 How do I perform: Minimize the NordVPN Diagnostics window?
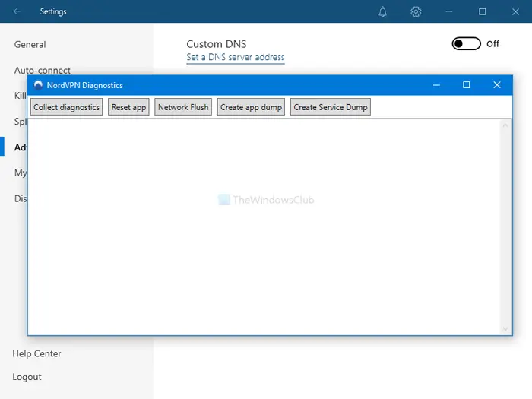[436, 85]
